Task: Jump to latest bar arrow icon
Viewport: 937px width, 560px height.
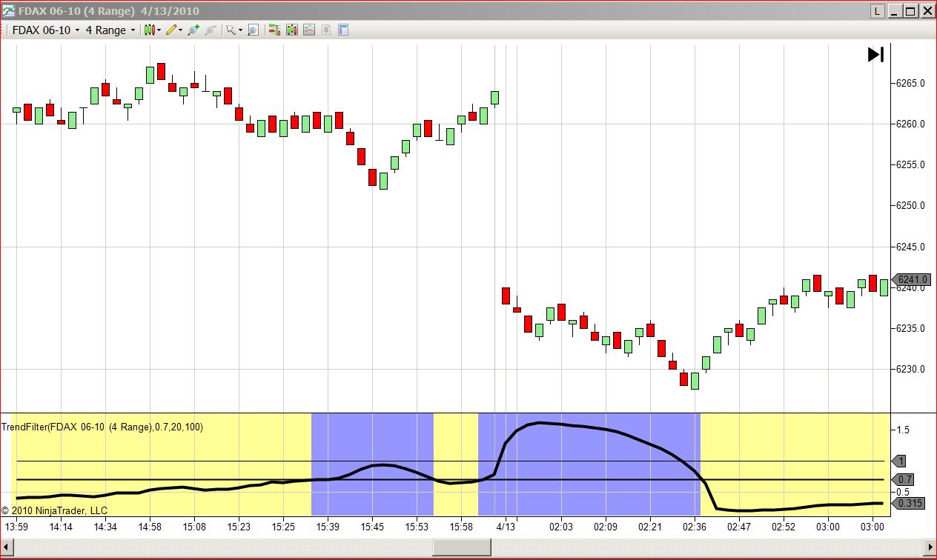Action: click(875, 55)
